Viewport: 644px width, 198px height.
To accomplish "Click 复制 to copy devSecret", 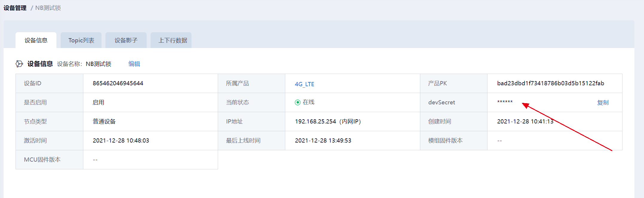I will pyautogui.click(x=602, y=103).
